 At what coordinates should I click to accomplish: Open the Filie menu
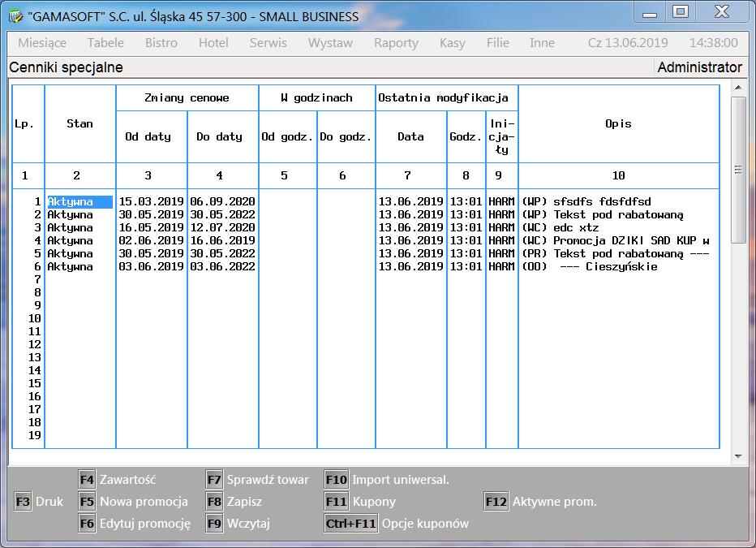[x=497, y=43]
